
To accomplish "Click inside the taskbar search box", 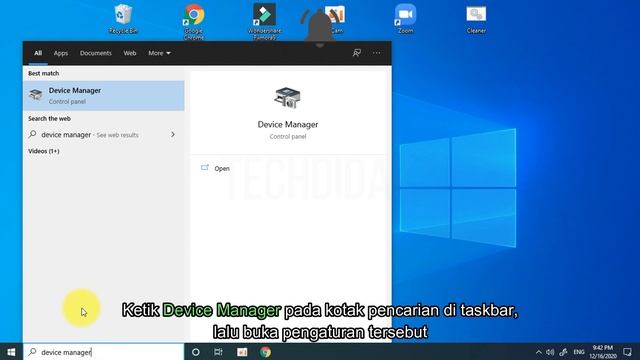I will 104,352.
